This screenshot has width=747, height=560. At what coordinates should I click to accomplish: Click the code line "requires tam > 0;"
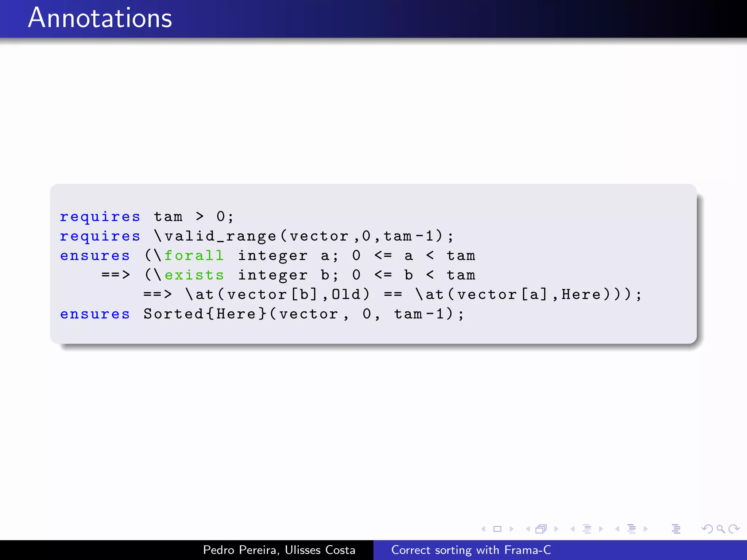147,217
